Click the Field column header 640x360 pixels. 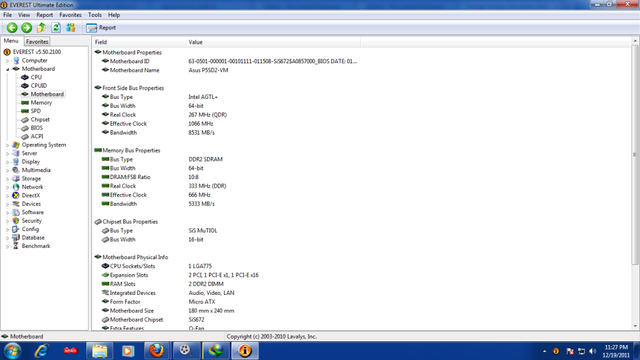(x=139, y=42)
